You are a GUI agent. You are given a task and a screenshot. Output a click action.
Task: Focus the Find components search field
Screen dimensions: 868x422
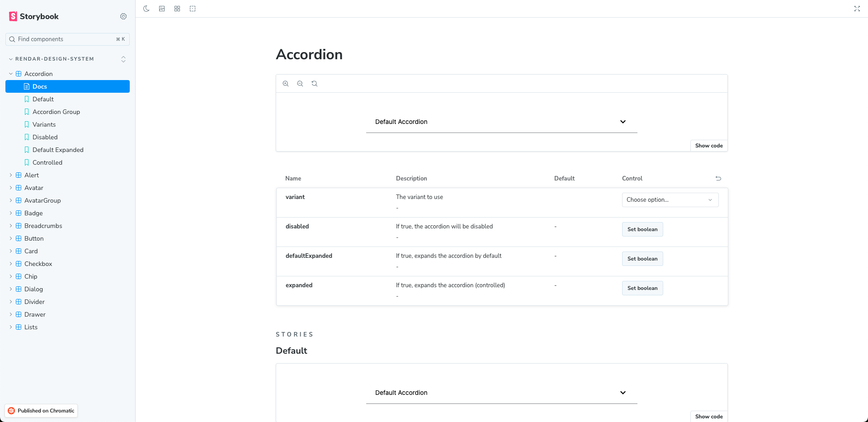[67, 39]
